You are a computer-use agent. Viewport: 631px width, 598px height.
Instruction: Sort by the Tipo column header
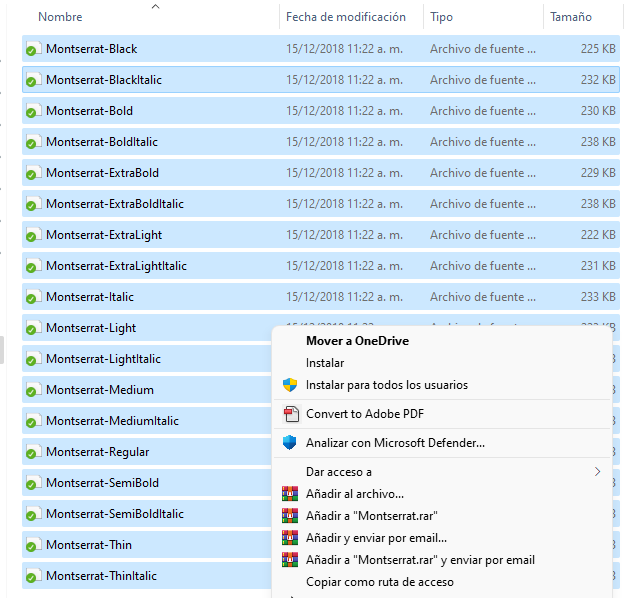pyautogui.click(x=441, y=17)
